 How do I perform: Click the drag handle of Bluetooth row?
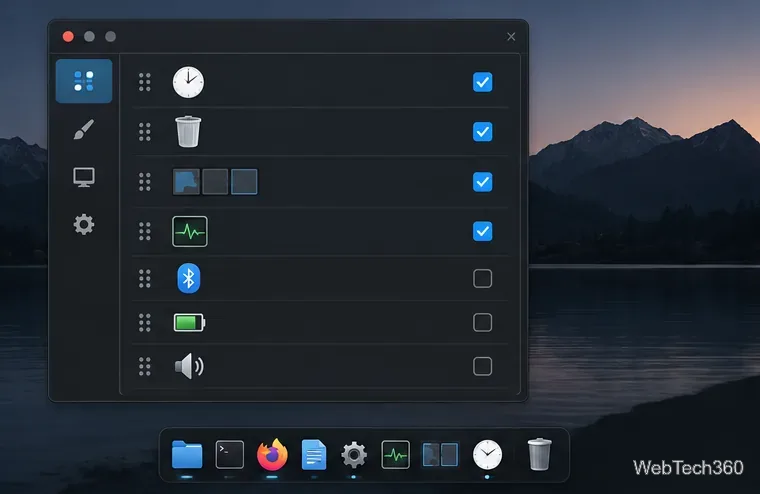click(144, 278)
